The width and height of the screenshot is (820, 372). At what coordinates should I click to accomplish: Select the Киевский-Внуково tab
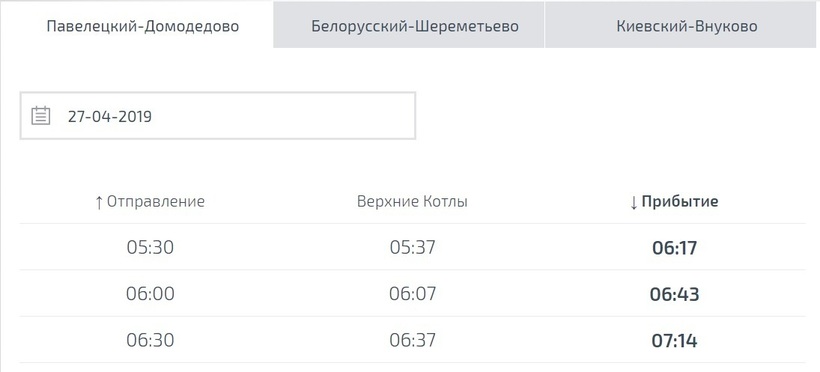point(687,26)
